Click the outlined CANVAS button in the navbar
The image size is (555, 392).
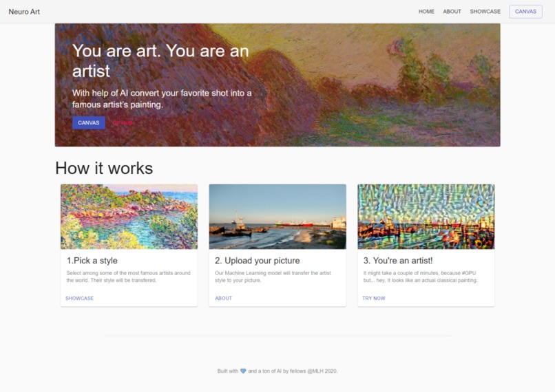coord(525,12)
